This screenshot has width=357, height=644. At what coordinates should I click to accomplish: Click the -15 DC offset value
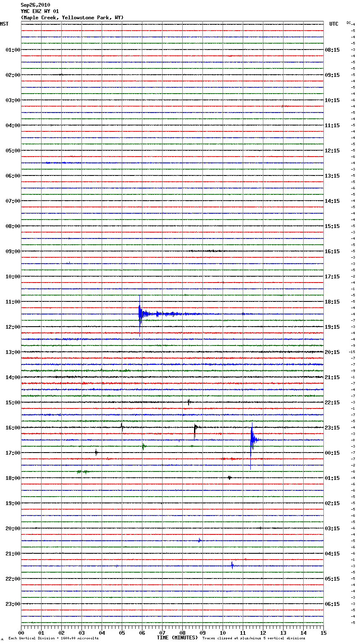click(x=352, y=352)
